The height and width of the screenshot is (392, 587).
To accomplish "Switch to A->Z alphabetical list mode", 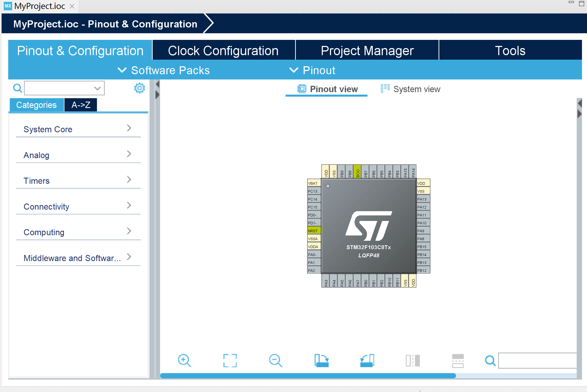I will coord(81,105).
